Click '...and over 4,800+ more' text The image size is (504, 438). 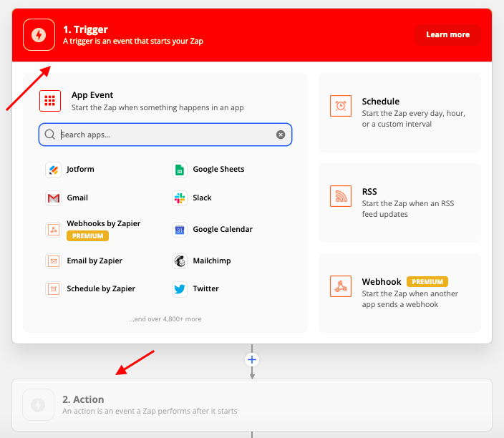click(165, 319)
